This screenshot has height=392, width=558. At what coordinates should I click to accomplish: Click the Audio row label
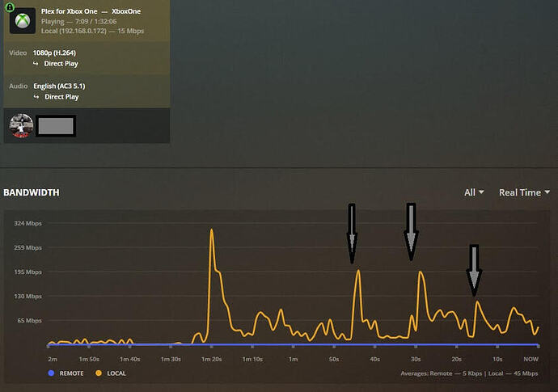(x=18, y=86)
